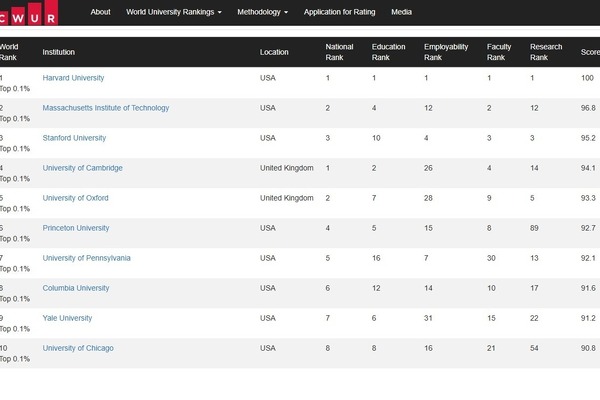Click Oxford's employability rank 28
The width and height of the screenshot is (600, 400).
tap(428, 198)
